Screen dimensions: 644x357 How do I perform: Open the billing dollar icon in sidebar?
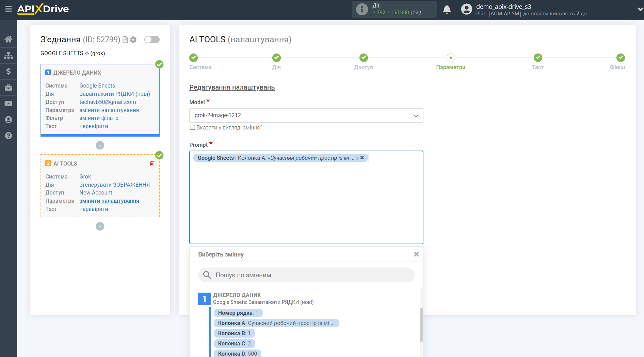click(9, 71)
